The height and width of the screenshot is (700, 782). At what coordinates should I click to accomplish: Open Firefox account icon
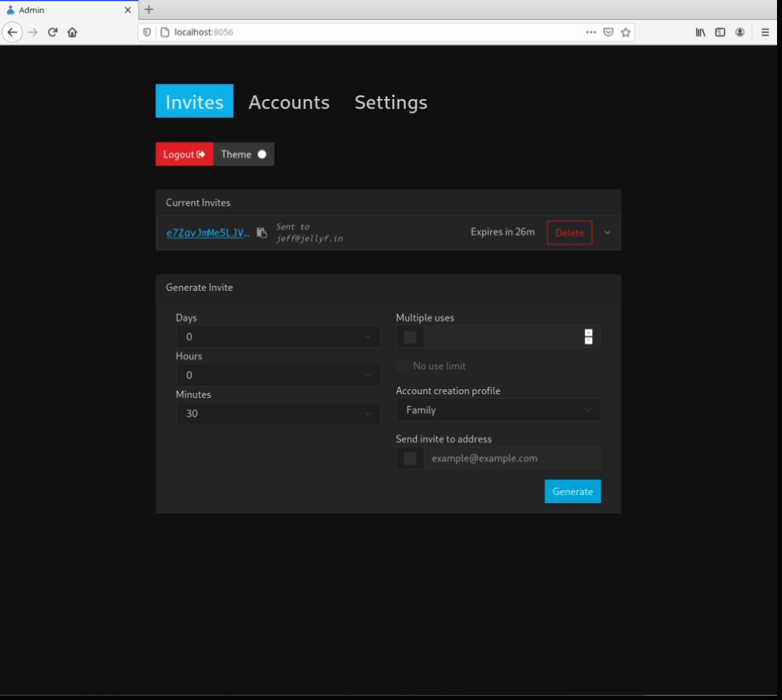pos(740,32)
